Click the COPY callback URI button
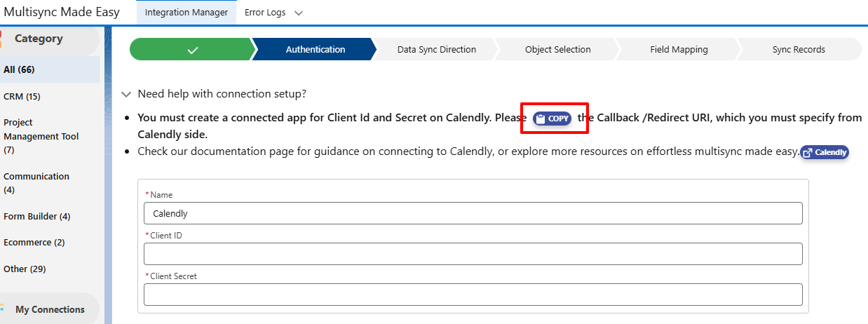The width and height of the screenshot is (868, 324). [552, 119]
